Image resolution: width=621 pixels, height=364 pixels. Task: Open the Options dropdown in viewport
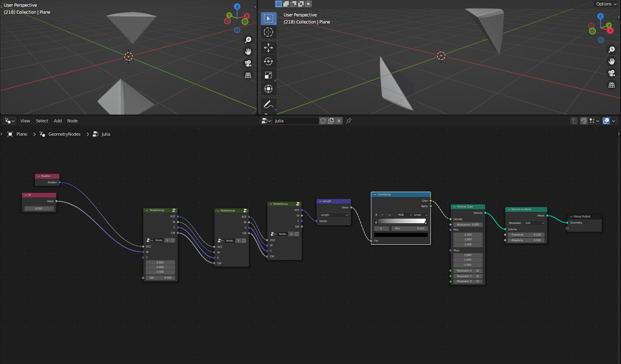point(606,4)
